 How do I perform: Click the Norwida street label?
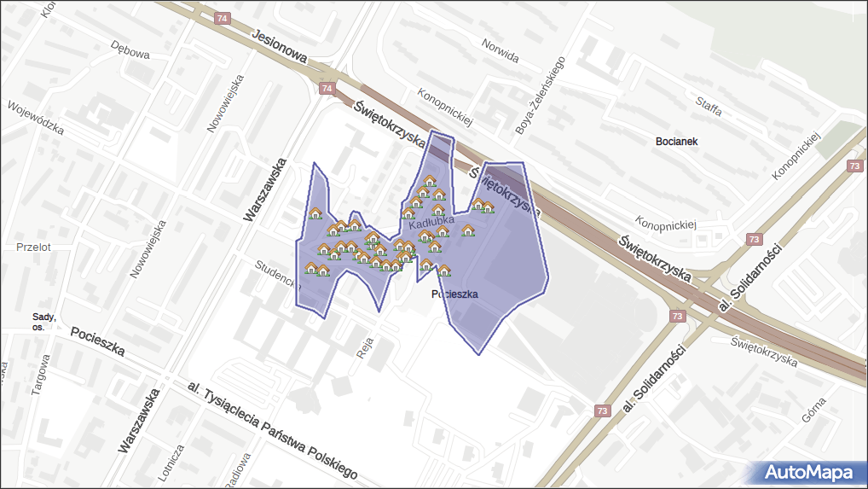[x=500, y=51]
